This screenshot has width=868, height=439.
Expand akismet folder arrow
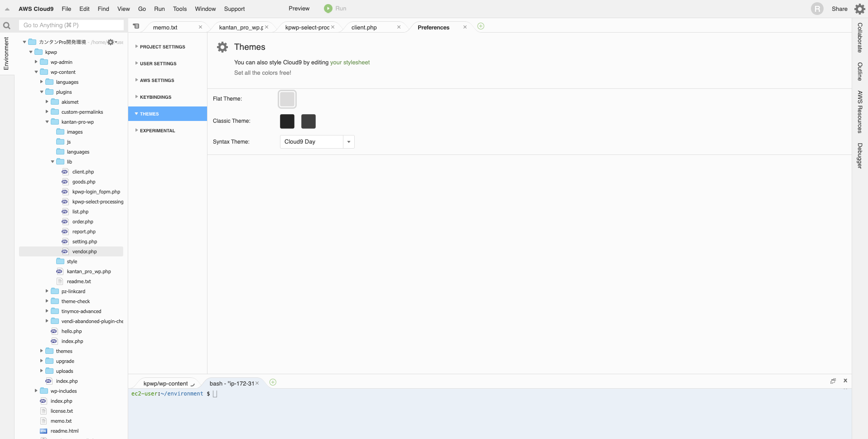tap(47, 102)
